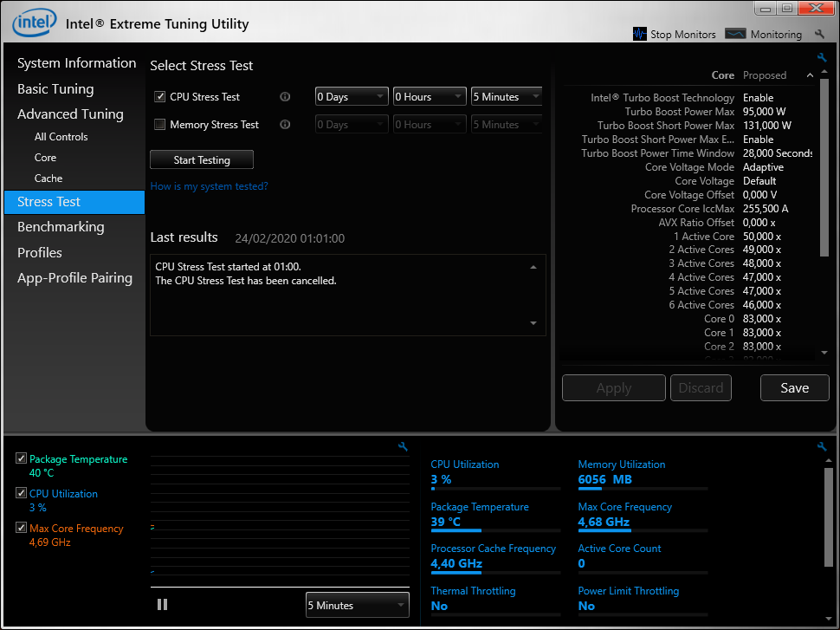The width and height of the screenshot is (840, 630).
Task: Open System Information section
Action: pos(76,62)
